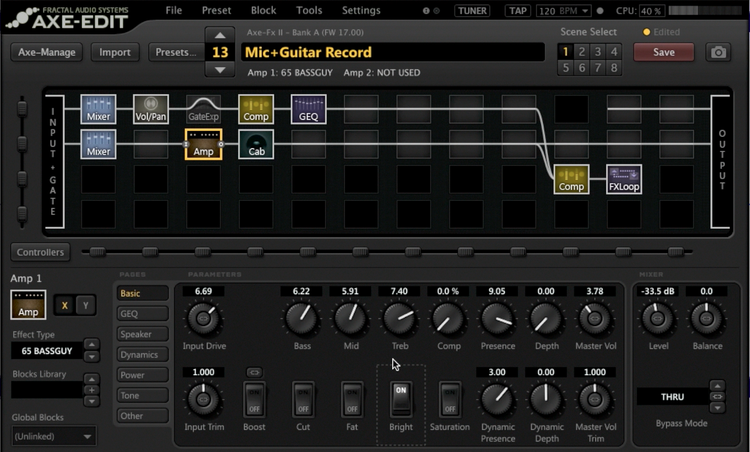The image size is (750, 452).
Task: Open 65 BASSGUY effect type selector
Action: 46,351
